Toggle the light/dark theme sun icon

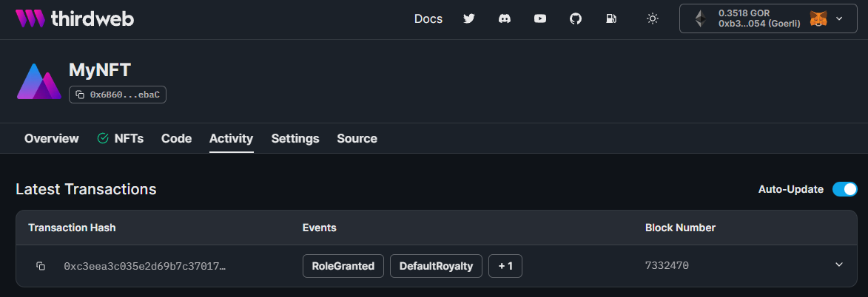pyautogui.click(x=653, y=19)
